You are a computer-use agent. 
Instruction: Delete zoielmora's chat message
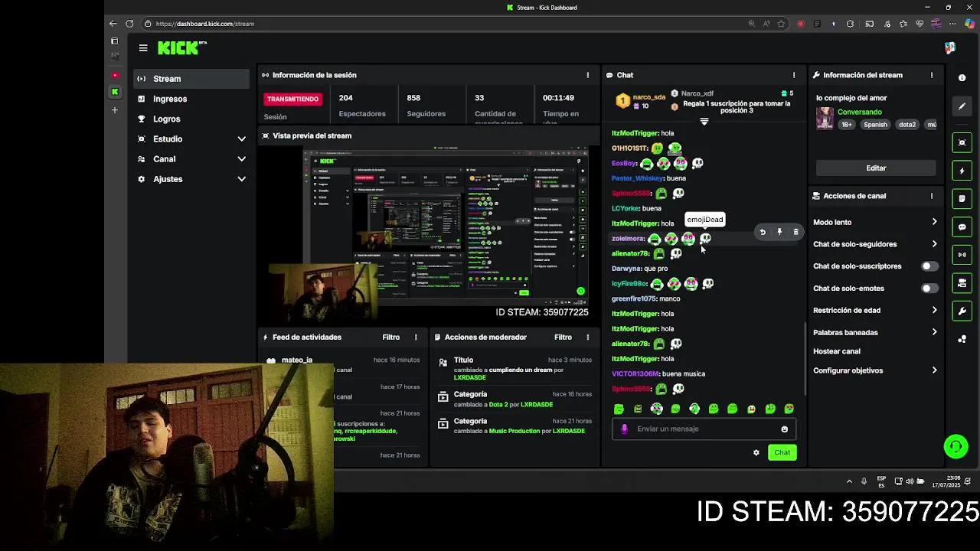pyautogui.click(x=795, y=232)
